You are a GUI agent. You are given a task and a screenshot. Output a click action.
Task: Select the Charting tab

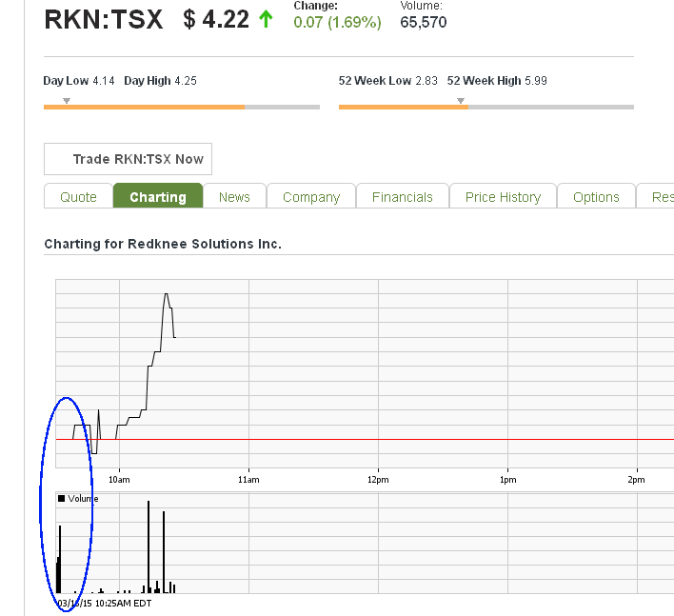158,196
